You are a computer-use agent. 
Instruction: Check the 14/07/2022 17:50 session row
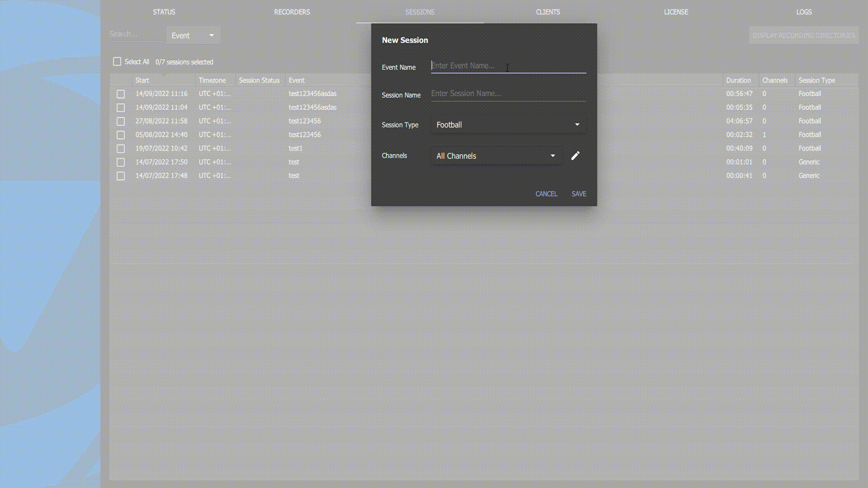121,162
